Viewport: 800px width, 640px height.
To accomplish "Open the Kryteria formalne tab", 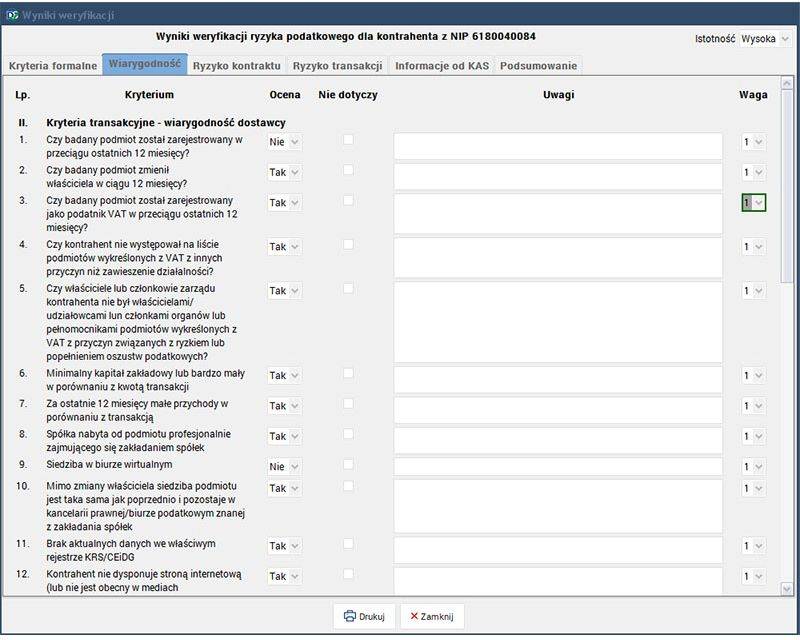I will [x=53, y=66].
